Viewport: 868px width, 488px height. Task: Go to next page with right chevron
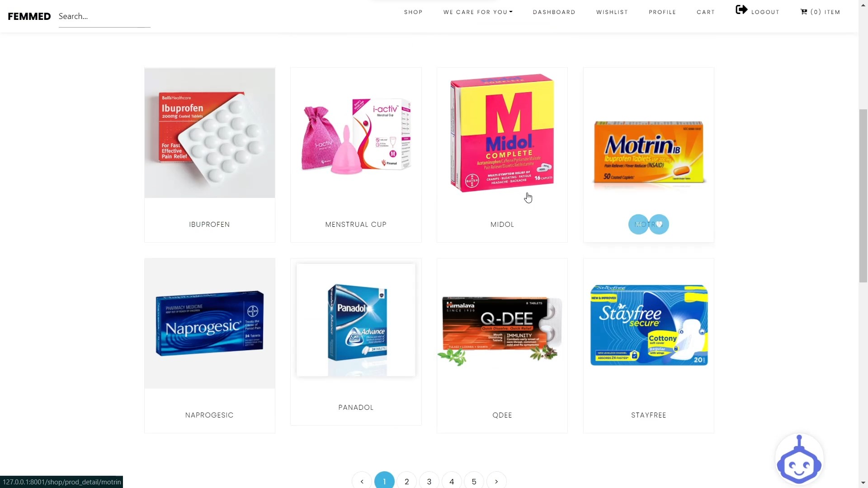point(496,481)
